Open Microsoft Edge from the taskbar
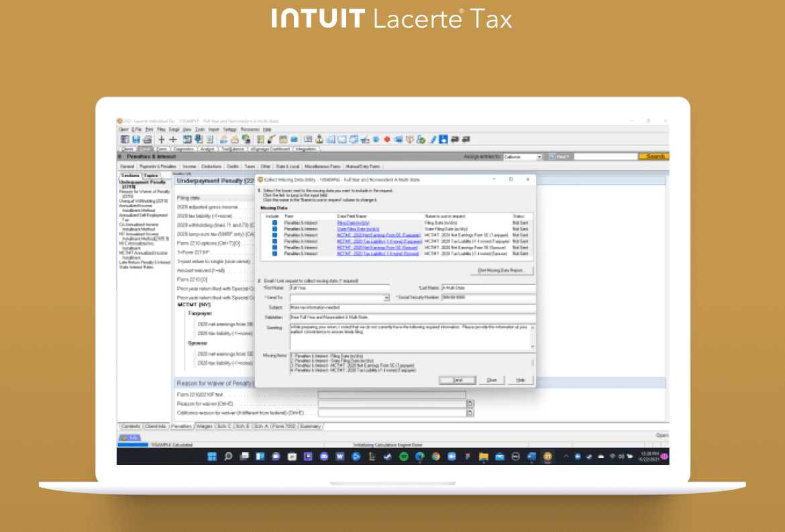Screen dimensions: 785x532 (x=419, y=456)
